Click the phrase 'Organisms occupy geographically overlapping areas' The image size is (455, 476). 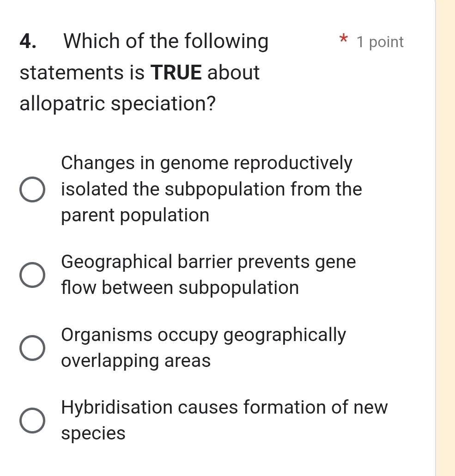click(203, 348)
